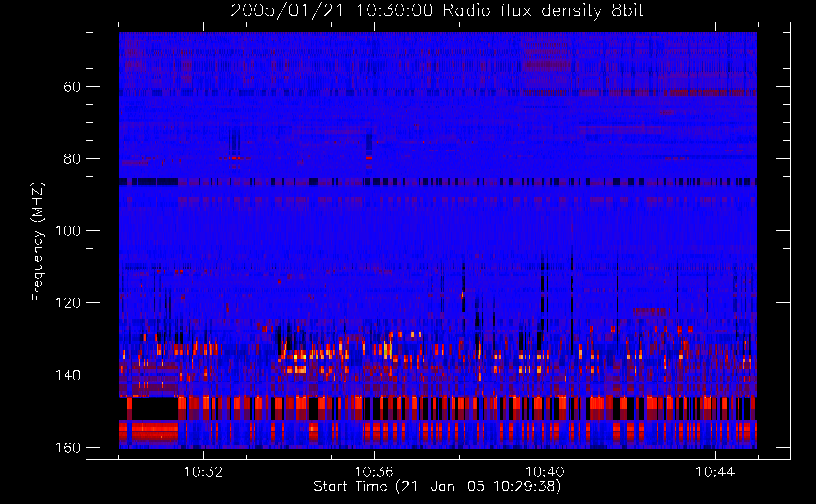Click the 10:32 time tick label

coord(203,472)
